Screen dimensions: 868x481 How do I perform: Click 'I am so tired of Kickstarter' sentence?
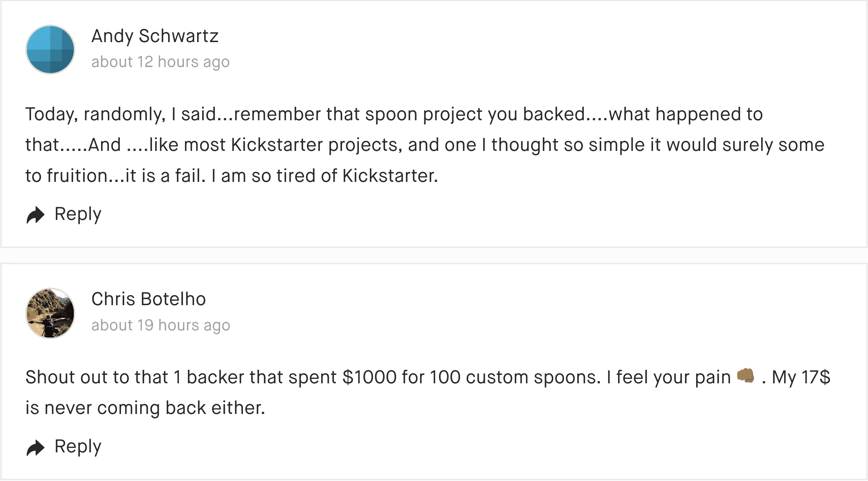(325, 176)
